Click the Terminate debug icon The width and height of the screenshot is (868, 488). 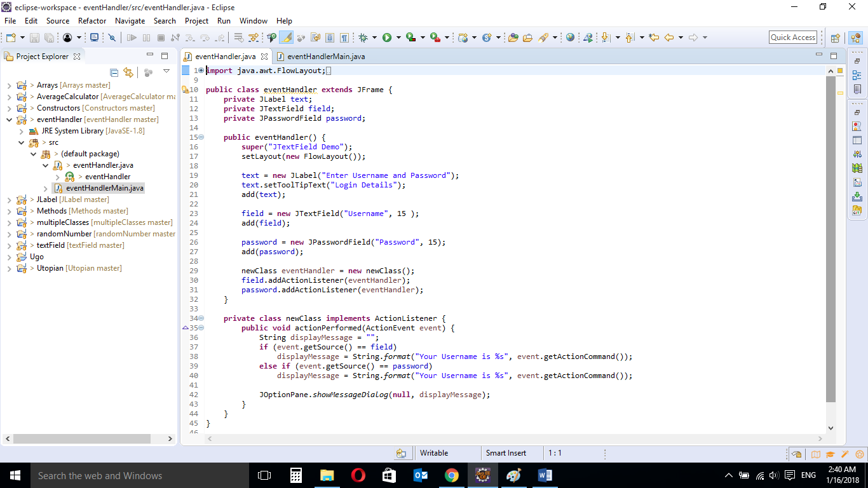(161, 37)
